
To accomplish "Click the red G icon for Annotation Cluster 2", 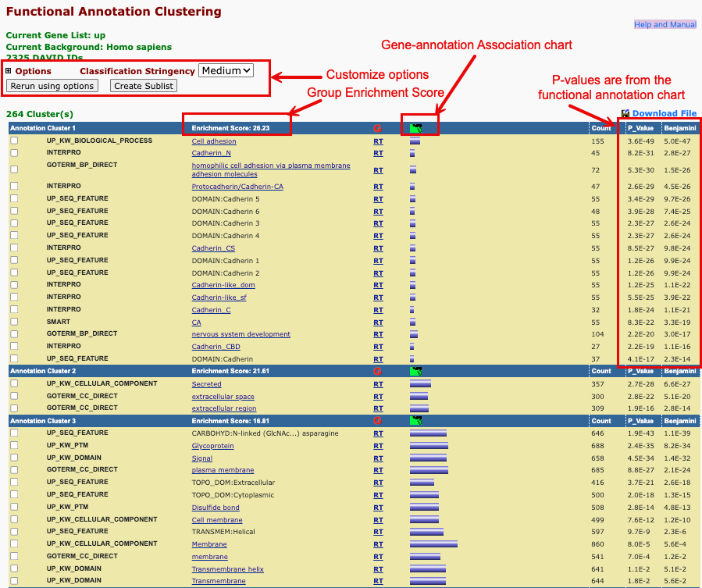I will click(x=378, y=372).
